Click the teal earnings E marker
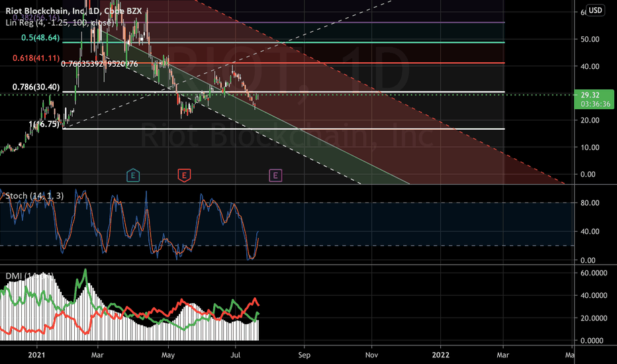Screen dimensions: 617x364 [133, 175]
